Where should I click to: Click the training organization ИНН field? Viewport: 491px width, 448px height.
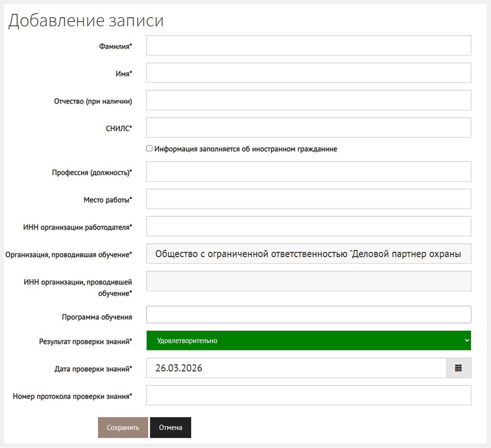point(308,281)
